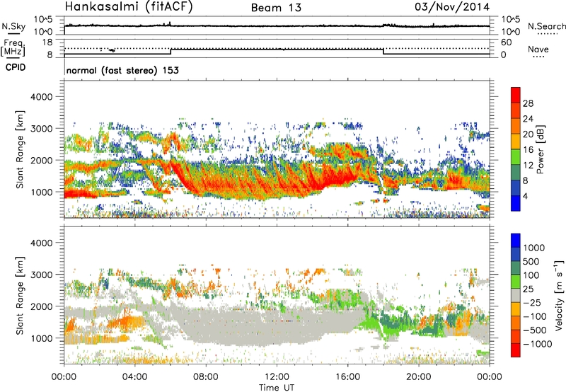The image size is (566, 392).
Task: Click the 'N.Sky' legend label
Action: point(13,26)
